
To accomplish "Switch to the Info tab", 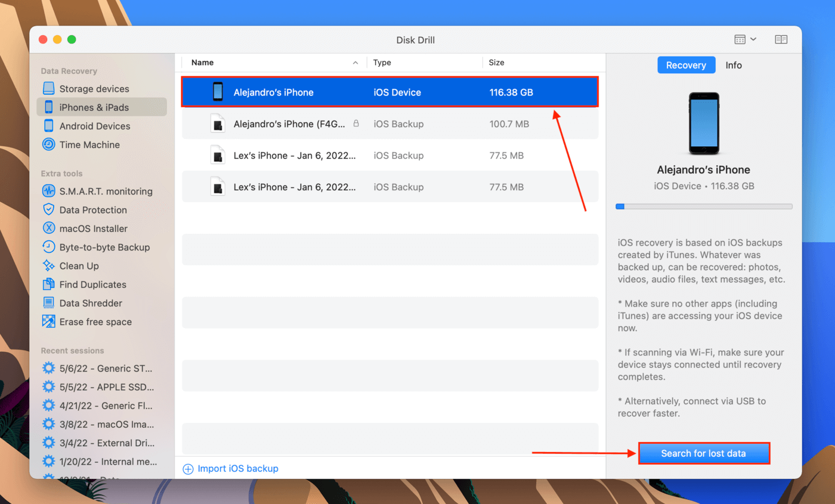I will point(734,65).
